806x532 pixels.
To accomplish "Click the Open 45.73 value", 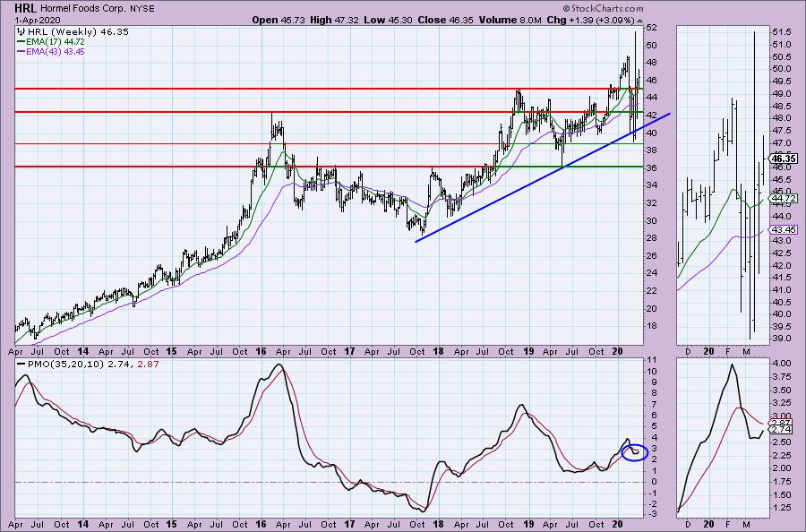I will (x=279, y=20).
